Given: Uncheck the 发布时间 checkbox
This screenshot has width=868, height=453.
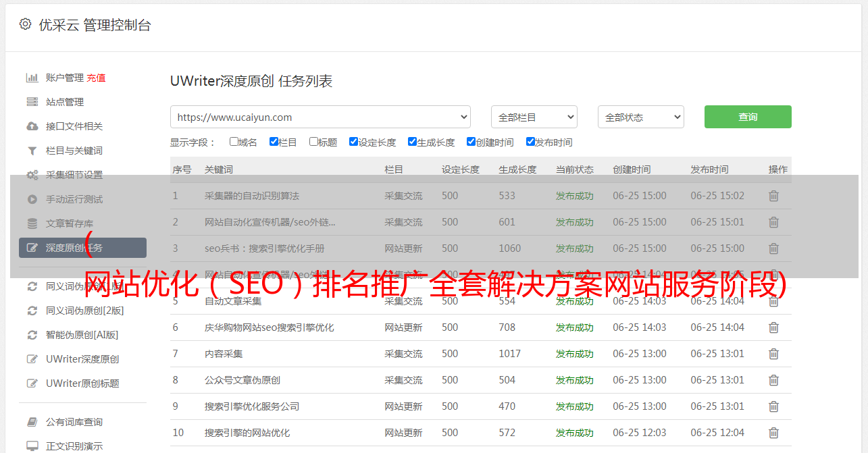Looking at the screenshot, I should click(x=530, y=142).
